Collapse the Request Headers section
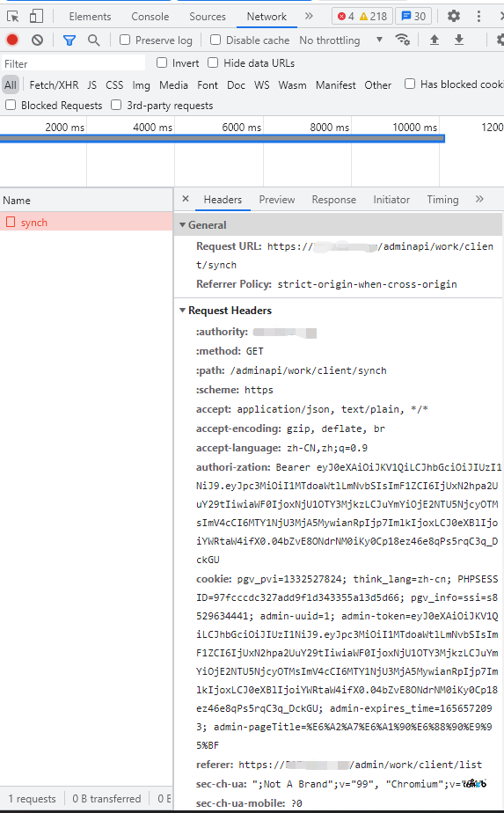The image size is (504, 813). point(183,310)
